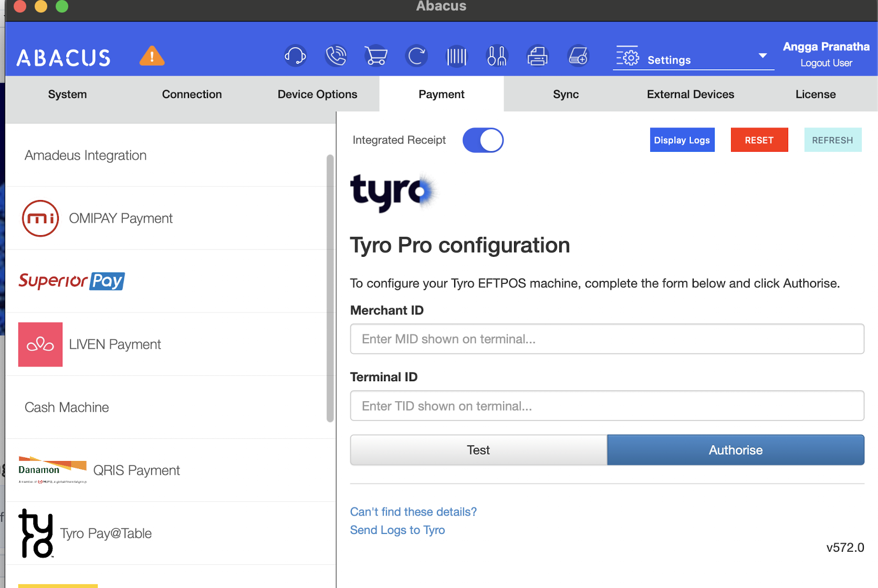Click the book with plus icon

pos(578,56)
